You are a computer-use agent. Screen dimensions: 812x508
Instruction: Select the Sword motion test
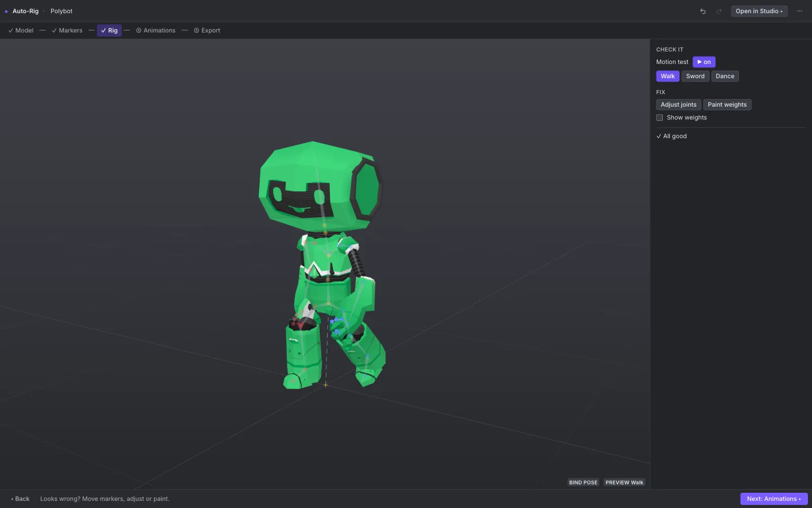(695, 76)
